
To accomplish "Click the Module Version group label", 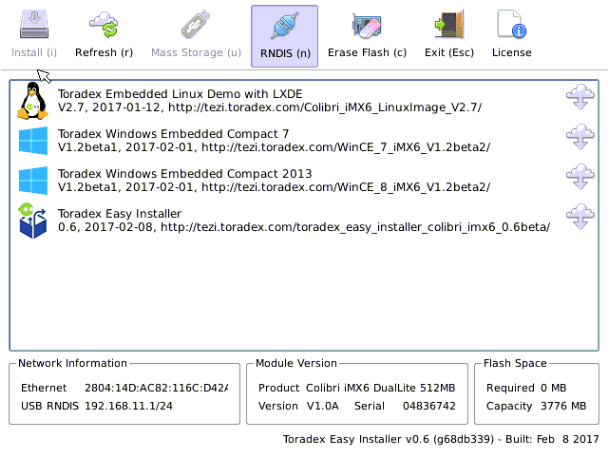I will point(296,363).
